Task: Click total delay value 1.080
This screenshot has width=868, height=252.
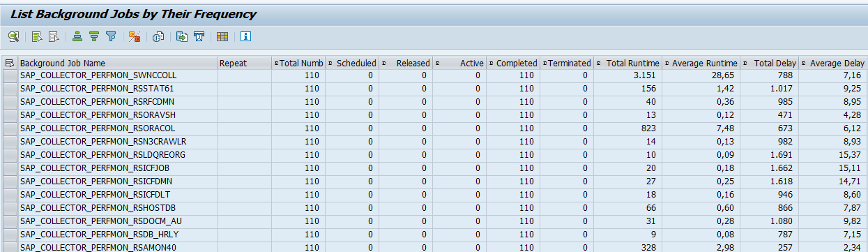Action: [782, 221]
